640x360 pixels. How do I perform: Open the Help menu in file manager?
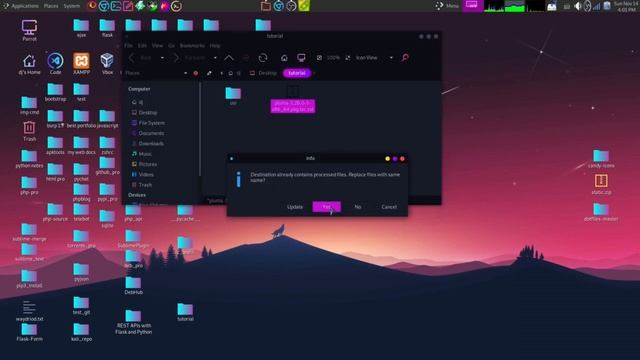215,46
